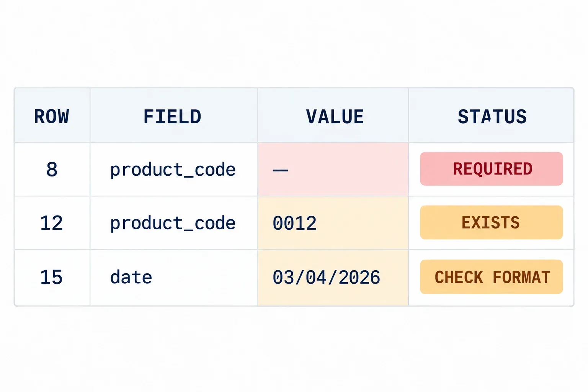Select the 03/04/2026 date value cell
This screenshot has width=588, height=392.
pos(333,278)
